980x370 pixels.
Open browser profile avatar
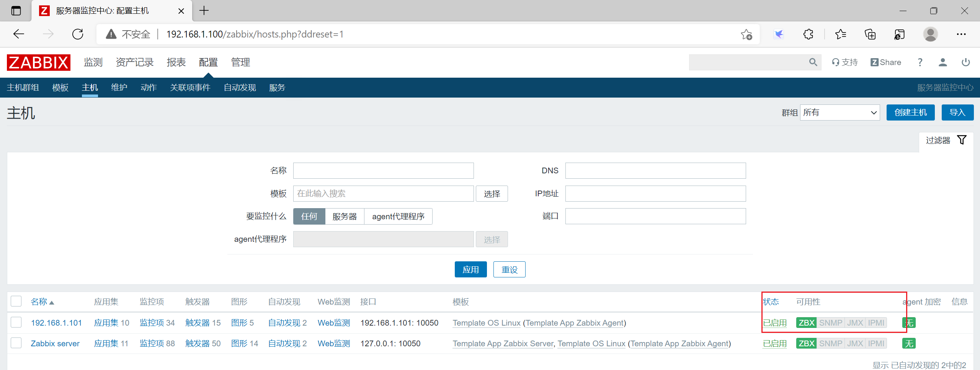click(931, 34)
